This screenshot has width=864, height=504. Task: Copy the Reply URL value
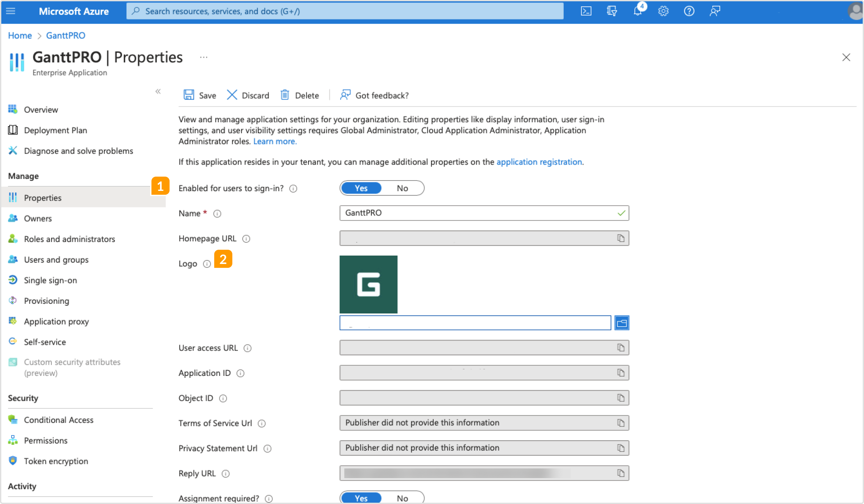621,473
